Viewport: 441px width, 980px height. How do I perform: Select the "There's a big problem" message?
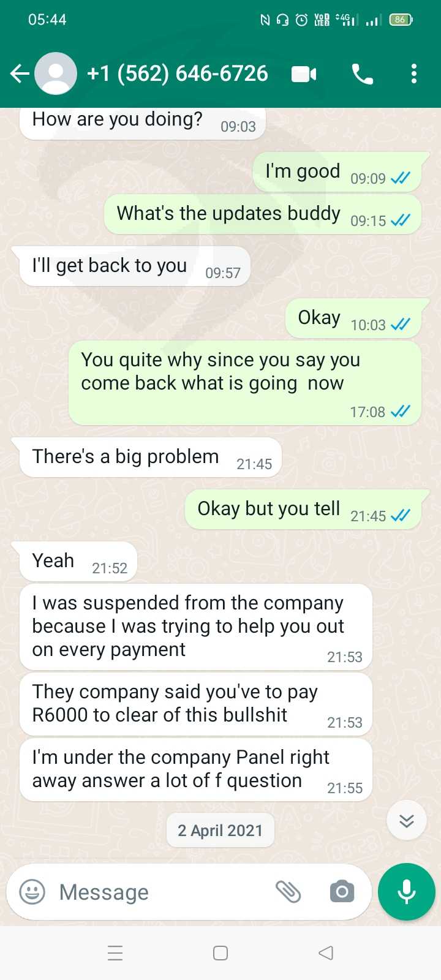(151, 458)
